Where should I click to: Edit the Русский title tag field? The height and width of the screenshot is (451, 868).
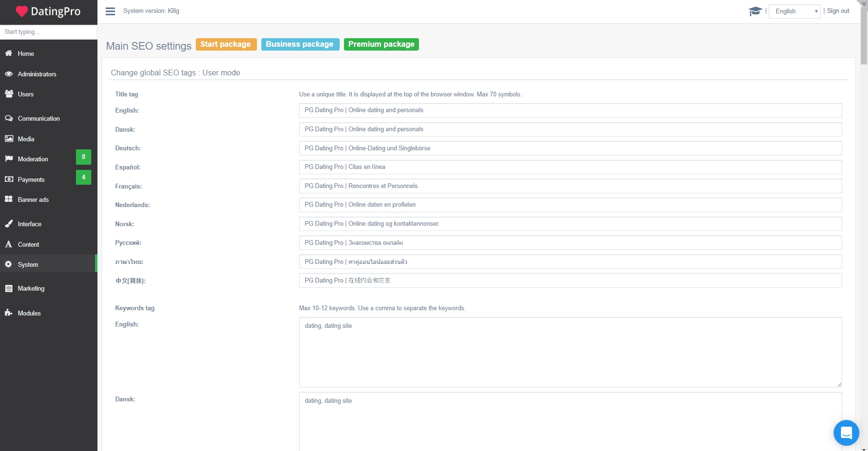point(570,242)
